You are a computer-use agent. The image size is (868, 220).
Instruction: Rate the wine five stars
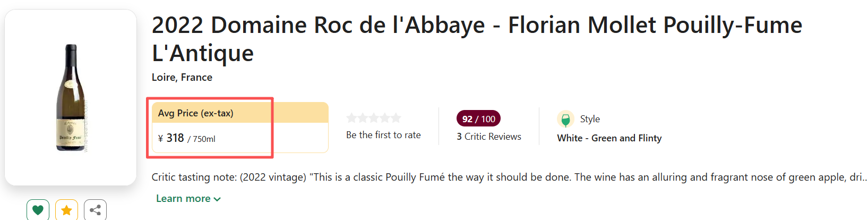pyautogui.click(x=396, y=118)
